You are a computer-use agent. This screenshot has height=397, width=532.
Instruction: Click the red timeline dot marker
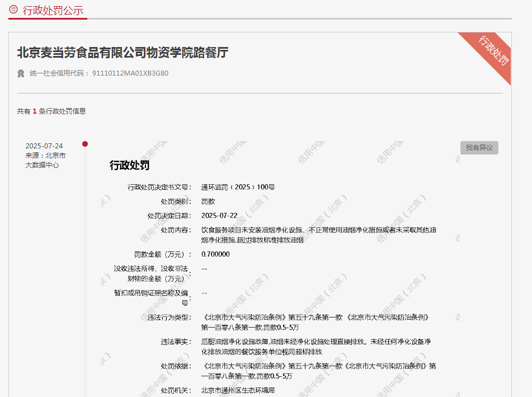(85, 144)
